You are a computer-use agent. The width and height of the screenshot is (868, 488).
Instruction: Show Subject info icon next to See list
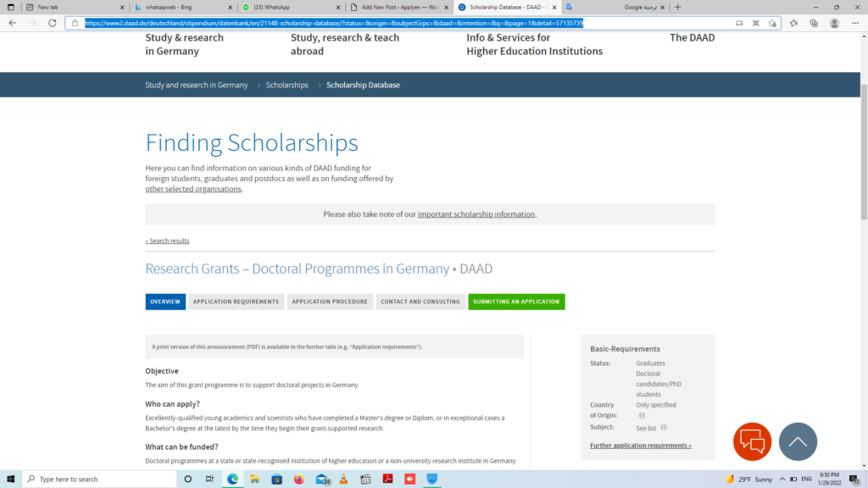point(664,427)
